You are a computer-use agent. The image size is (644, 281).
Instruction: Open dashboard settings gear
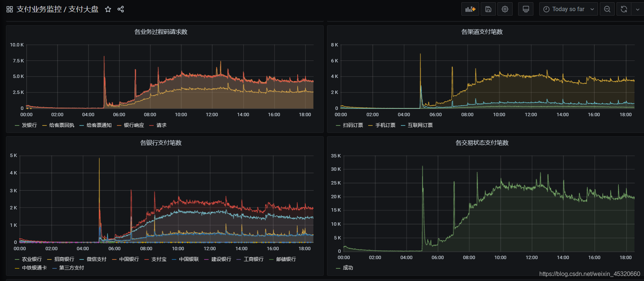pyautogui.click(x=505, y=9)
